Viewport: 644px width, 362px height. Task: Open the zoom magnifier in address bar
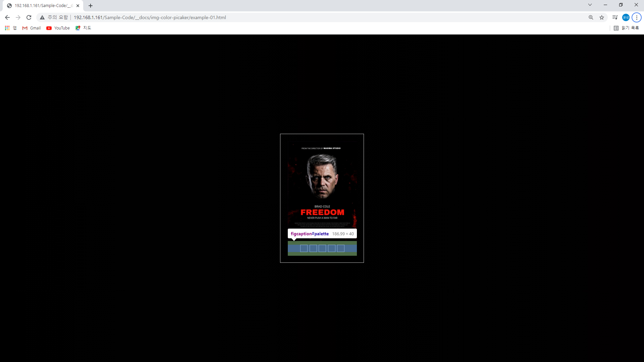pyautogui.click(x=591, y=17)
